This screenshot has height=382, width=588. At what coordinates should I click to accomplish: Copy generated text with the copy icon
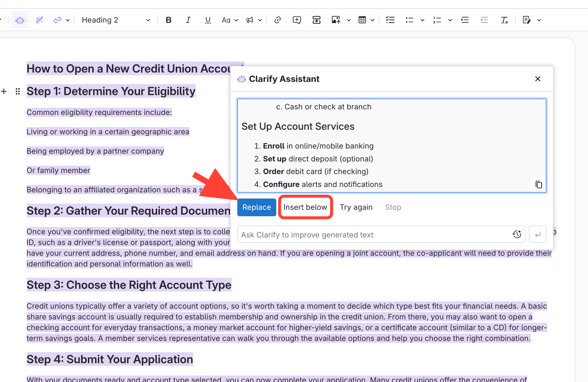[539, 185]
